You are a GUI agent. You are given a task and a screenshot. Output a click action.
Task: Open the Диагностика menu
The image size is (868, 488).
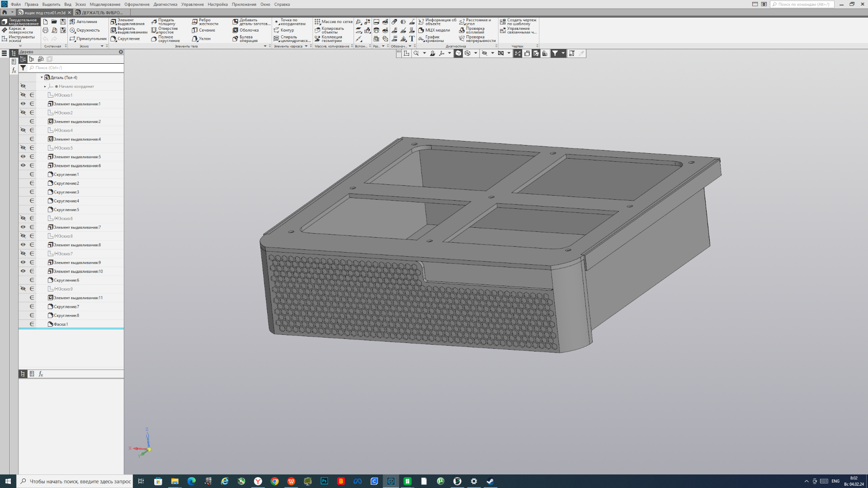coord(165,5)
